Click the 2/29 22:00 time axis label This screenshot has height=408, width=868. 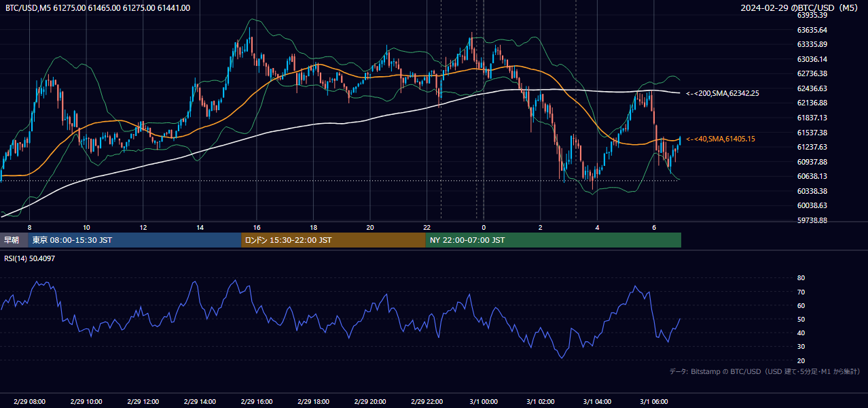(427, 402)
